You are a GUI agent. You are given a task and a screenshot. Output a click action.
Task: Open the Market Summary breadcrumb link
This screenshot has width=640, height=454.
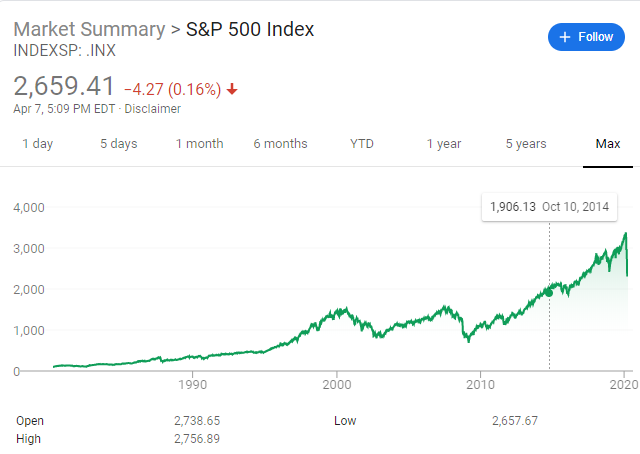88,29
